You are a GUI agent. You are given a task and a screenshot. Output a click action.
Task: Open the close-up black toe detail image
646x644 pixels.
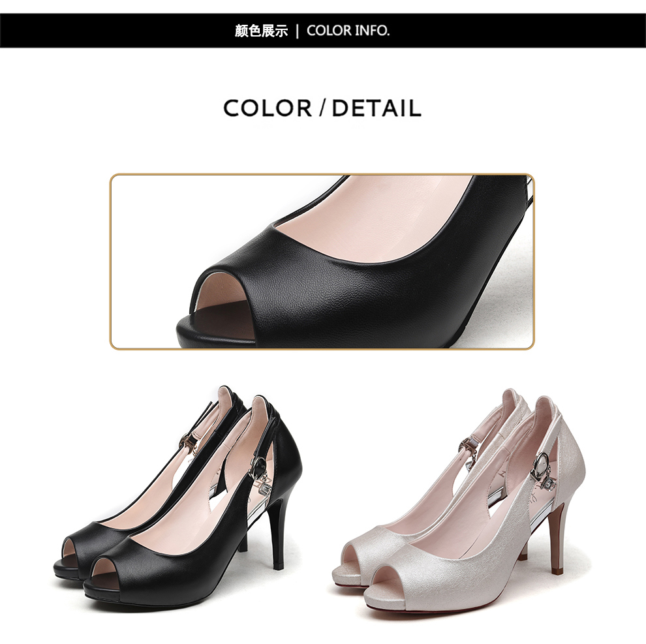coord(322,262)
